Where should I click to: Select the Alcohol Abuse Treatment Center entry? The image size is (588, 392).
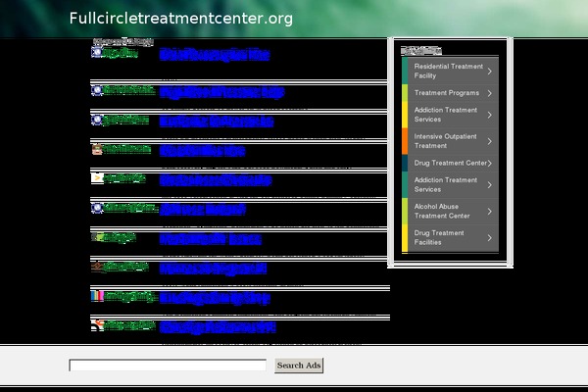pos(448,211)
